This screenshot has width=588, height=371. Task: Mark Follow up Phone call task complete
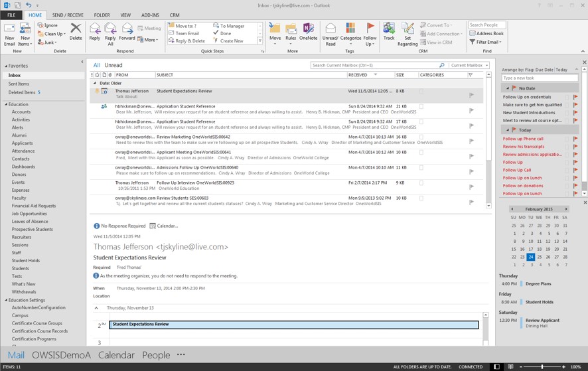575,139
